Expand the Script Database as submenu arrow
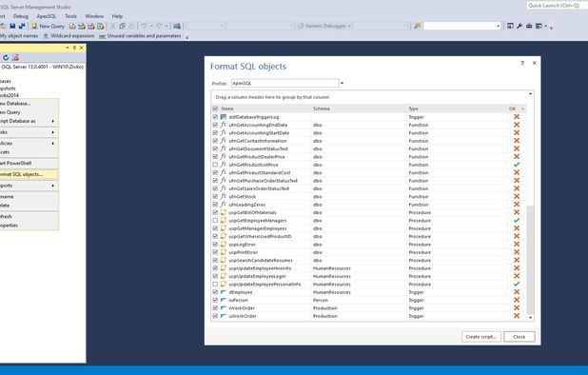The width and height of the screenshot is (588, 375). (53, 121)
